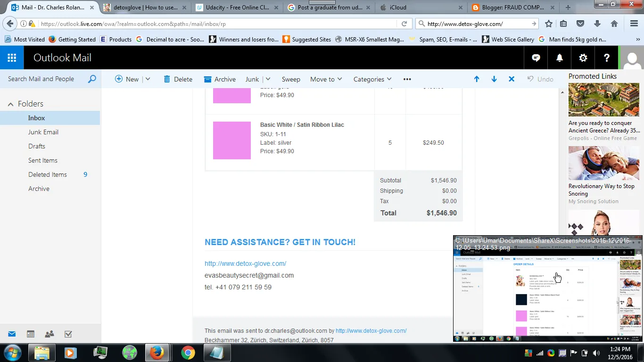Click the ShareX screenshot preview popup
The width and height of the screenshot is (644, 362).
[x=547, y=288]
